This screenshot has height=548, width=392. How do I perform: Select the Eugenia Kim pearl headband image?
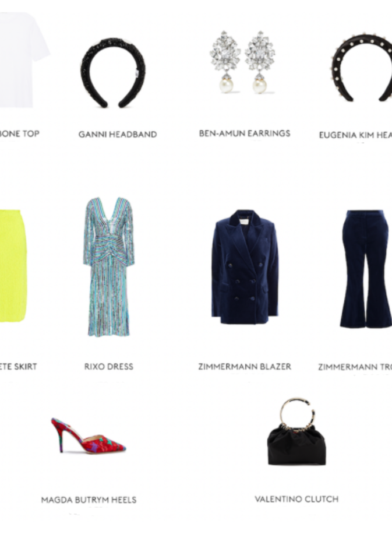tap(362, 66)
